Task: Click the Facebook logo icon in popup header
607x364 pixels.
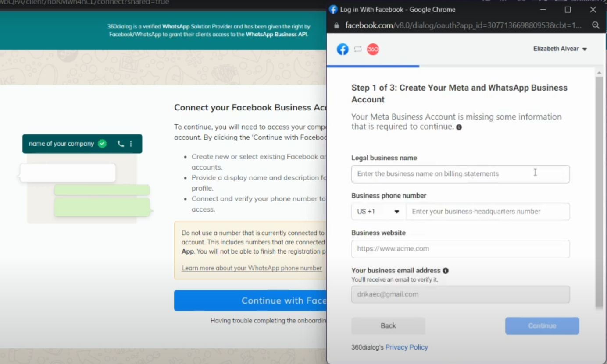Action: coord(343,49)
